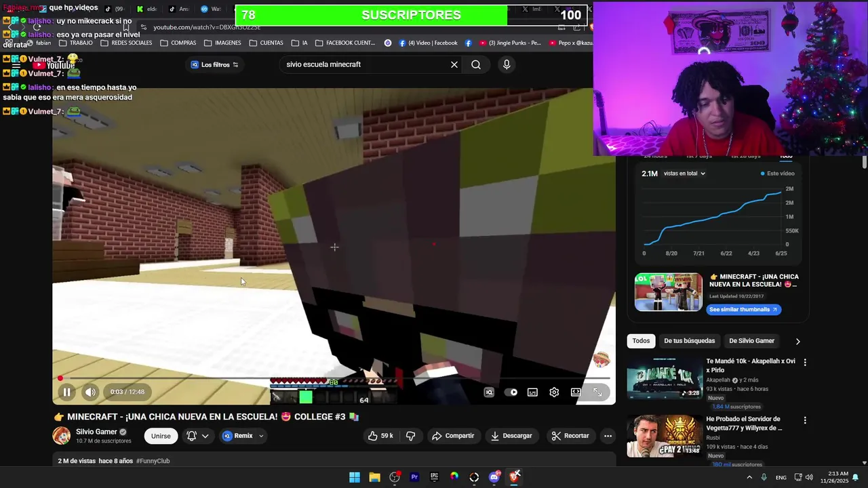Viewport: 868px width, 488px height.
Task: Open options for Te Mandé 10k video
Action: click(x=805, y=363)
